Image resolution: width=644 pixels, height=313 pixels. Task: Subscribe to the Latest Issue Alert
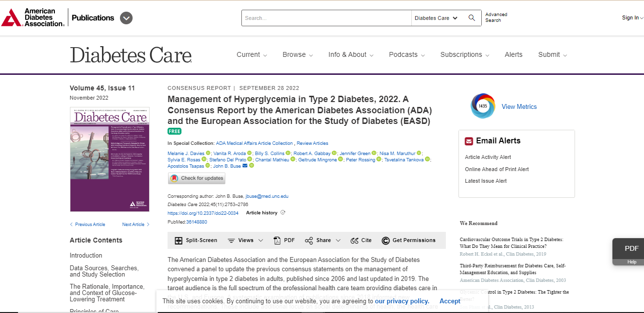(x=486, y=180)
